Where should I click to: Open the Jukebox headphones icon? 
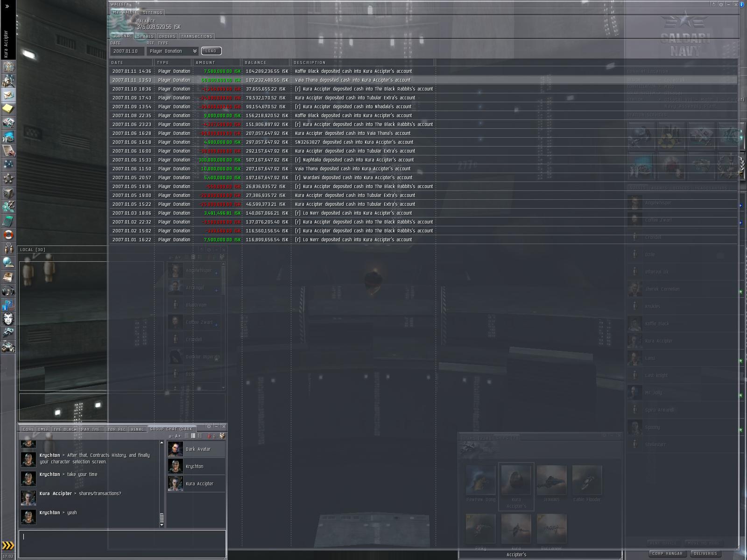8,290
